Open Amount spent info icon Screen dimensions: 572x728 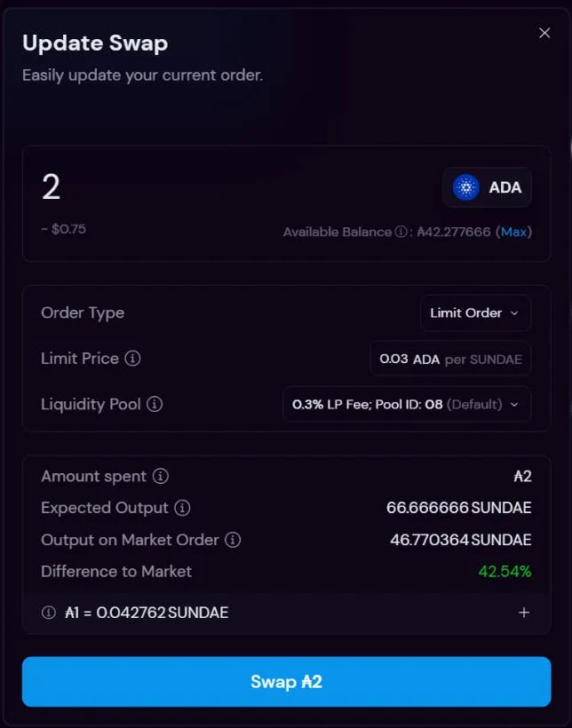coord(160,476)
